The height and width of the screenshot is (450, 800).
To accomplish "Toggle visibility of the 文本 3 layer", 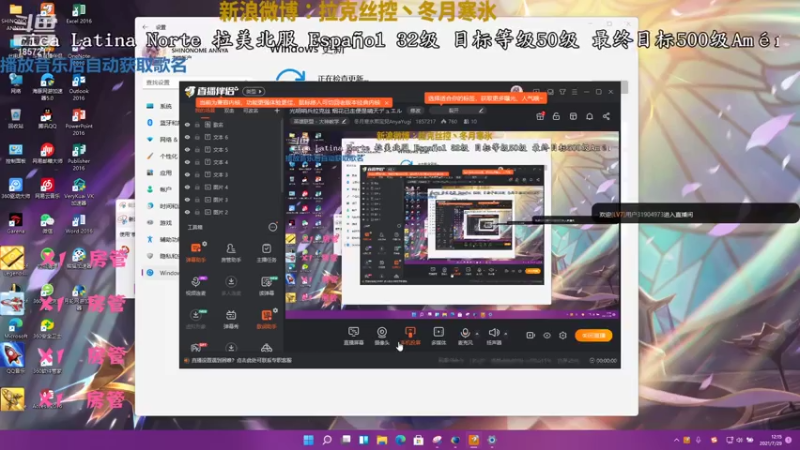I will tap(187, 174).
